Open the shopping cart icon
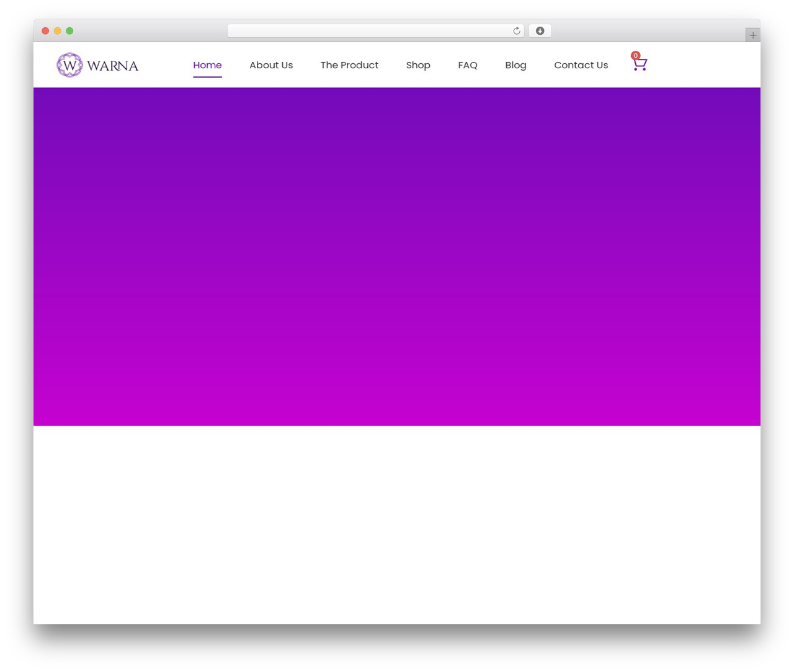 640,64
